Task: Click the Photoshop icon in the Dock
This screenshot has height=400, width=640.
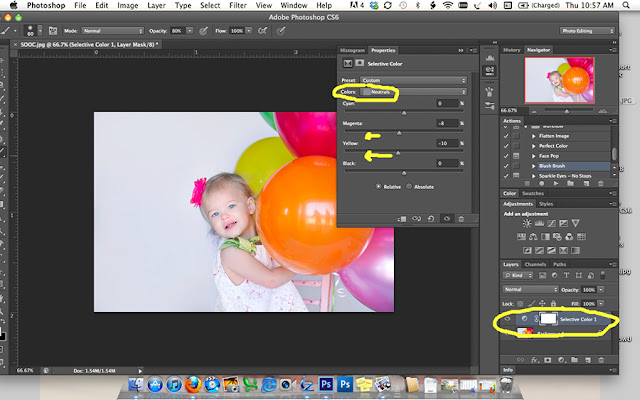Action: tap(326, 385)
